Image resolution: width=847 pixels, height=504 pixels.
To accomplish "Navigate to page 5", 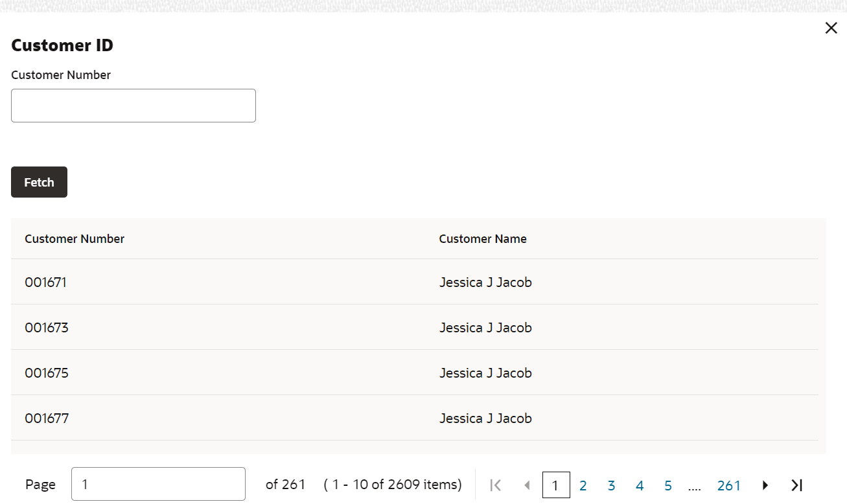I will click(668, 485).
